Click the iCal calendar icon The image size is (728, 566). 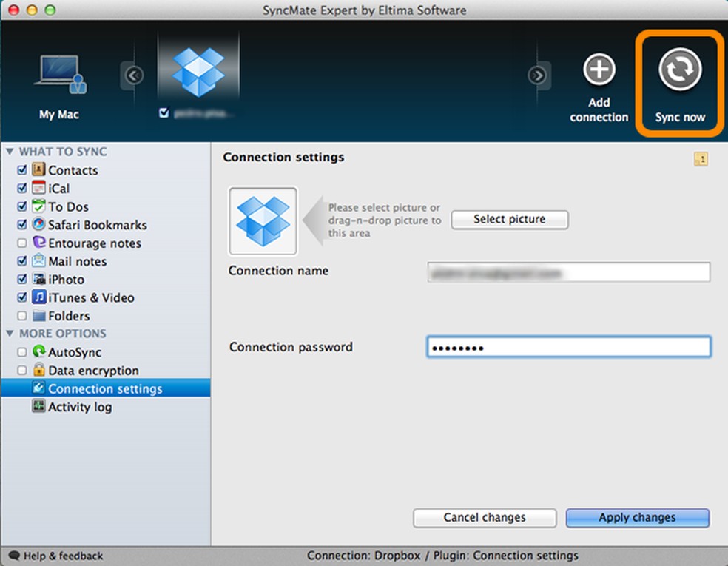click(x=38, y=188)
